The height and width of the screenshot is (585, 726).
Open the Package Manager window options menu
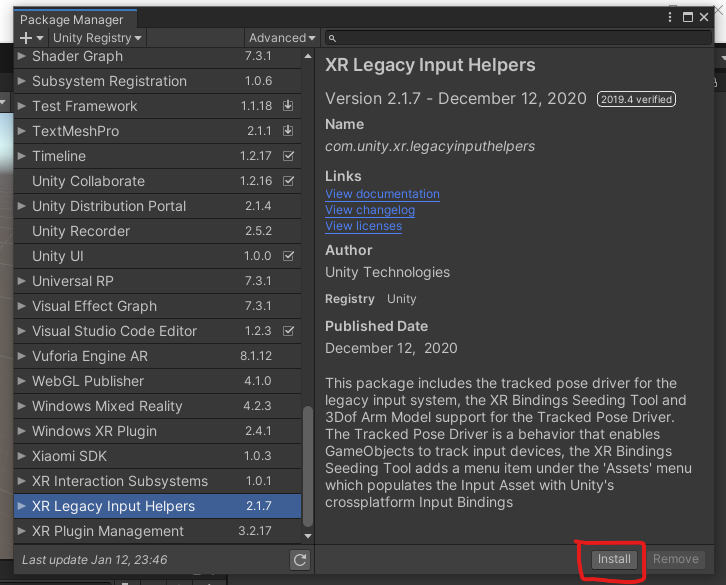coord(670,17)
